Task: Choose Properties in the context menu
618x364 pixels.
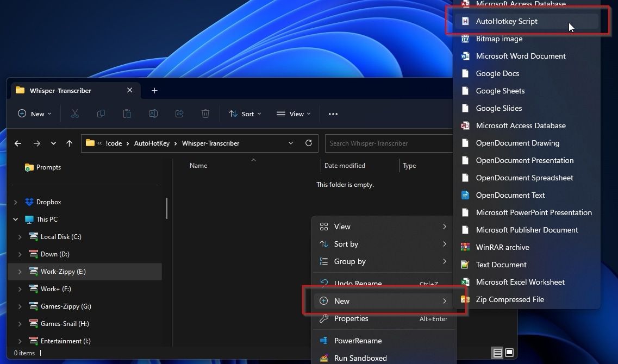Action: click(351, 319)
